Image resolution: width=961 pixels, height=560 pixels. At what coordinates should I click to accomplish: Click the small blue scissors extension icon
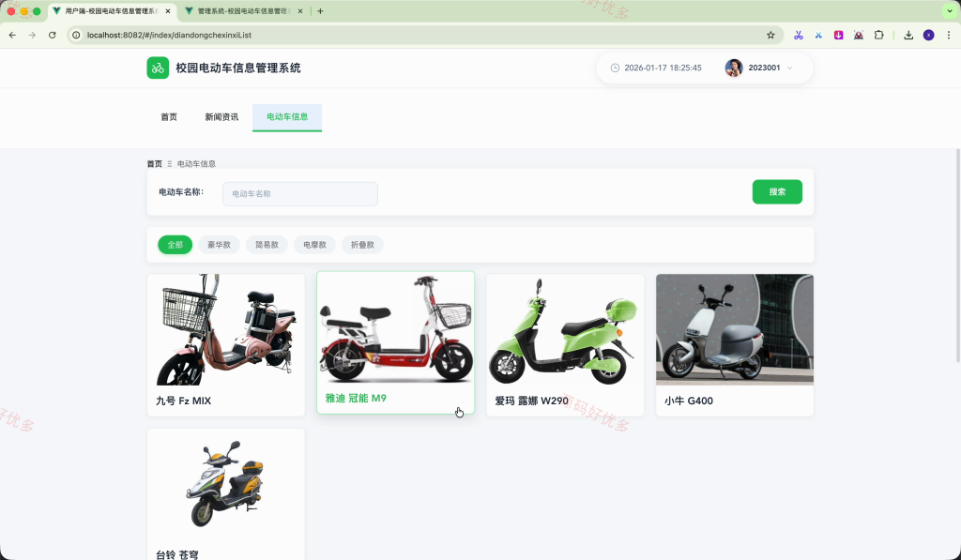click(x=818, y=36)
